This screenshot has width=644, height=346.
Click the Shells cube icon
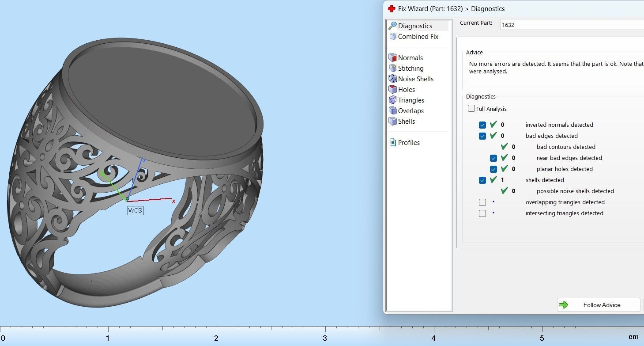point(392,121)
